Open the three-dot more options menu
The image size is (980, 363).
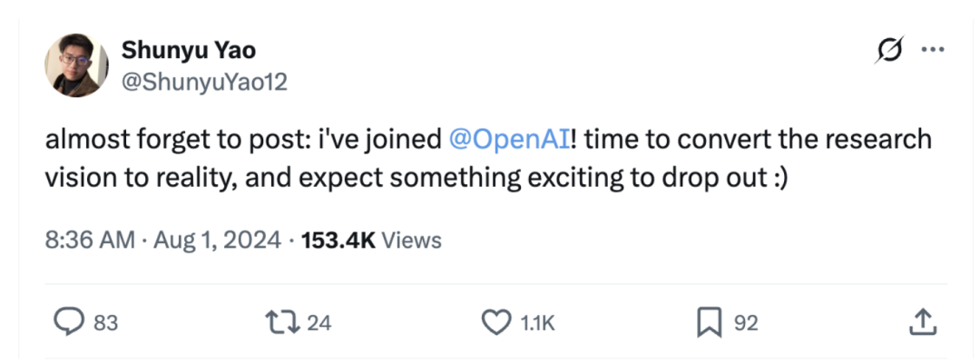tap(933, 51)
